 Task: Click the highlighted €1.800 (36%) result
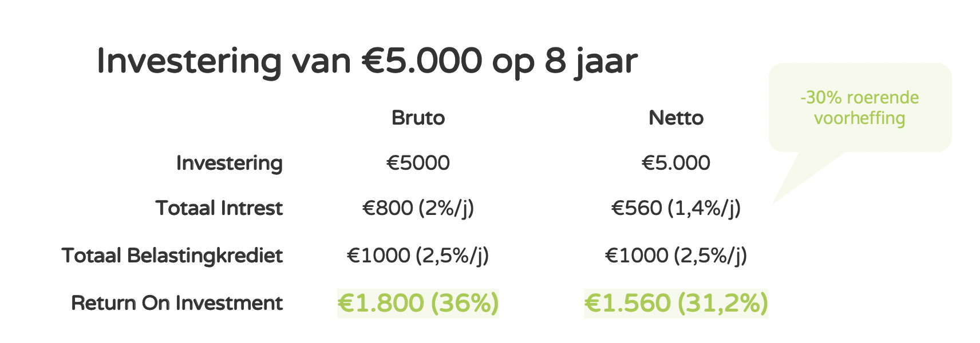(x=418, y=303)
